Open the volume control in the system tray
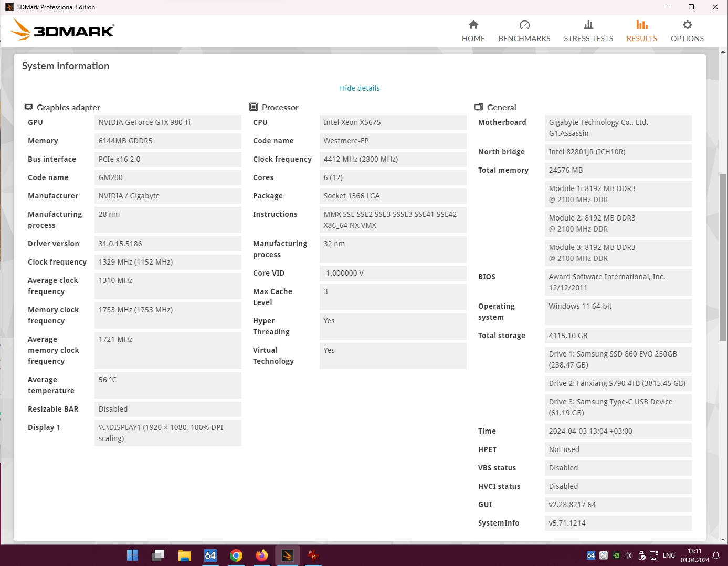The height and width of the screenshot is (566, 728). [628, 555]
